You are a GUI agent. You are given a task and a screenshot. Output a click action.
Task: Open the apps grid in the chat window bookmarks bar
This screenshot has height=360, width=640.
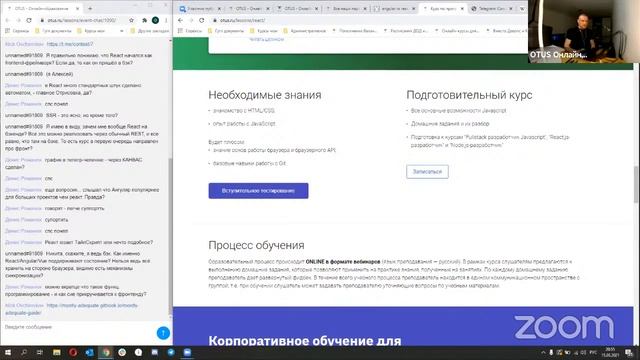tap(7, 31)
